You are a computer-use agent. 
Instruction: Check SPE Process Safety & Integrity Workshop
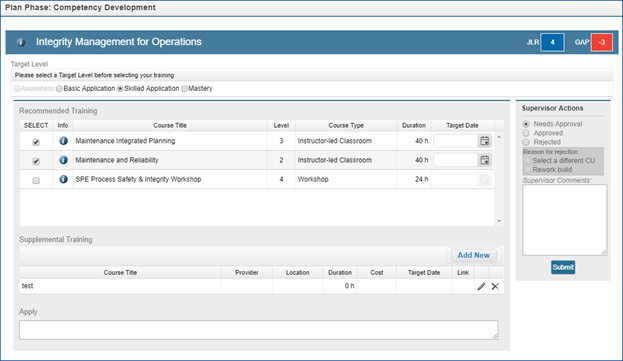(36, 180)
